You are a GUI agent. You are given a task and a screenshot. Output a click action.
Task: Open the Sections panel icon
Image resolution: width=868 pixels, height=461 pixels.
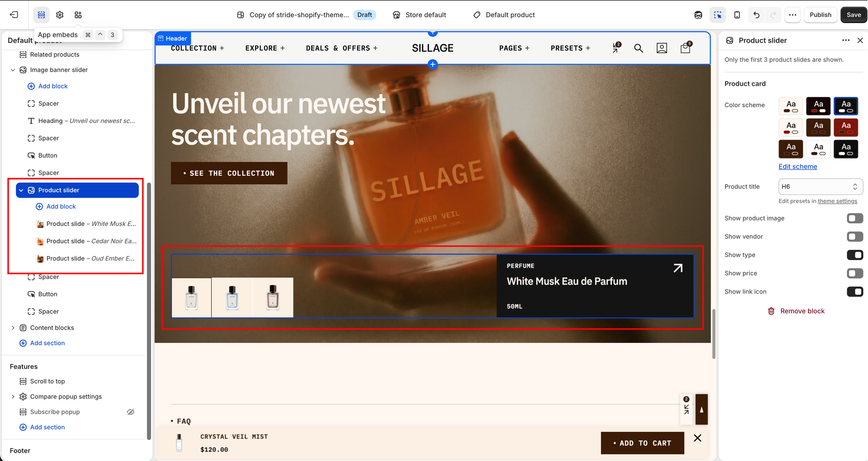(x=41, y=15)
